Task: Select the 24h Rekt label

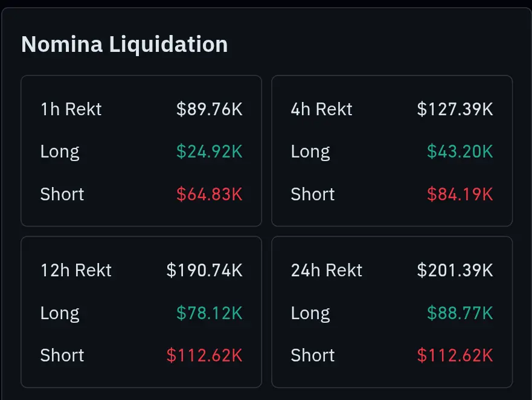Action: [327, 270]
